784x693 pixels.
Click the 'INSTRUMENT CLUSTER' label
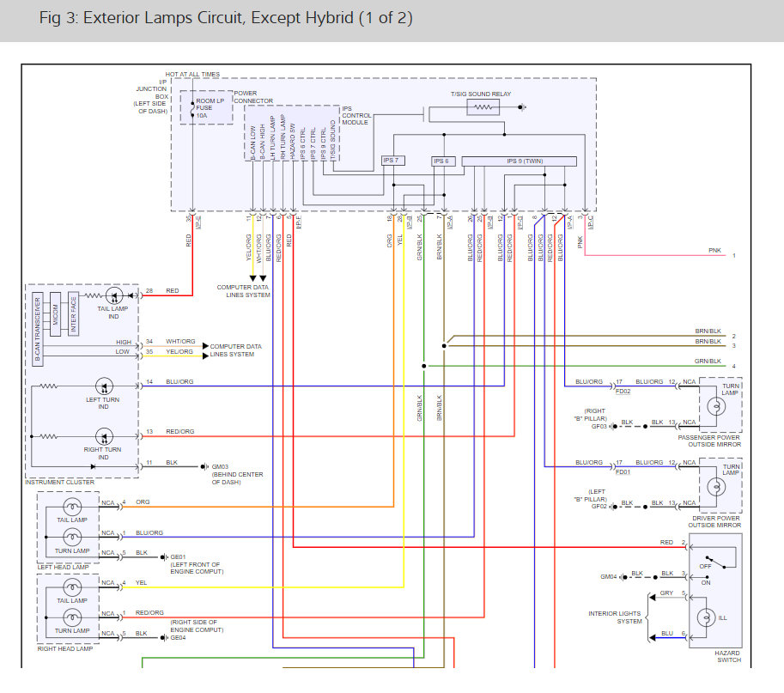(x=59, y=482)
